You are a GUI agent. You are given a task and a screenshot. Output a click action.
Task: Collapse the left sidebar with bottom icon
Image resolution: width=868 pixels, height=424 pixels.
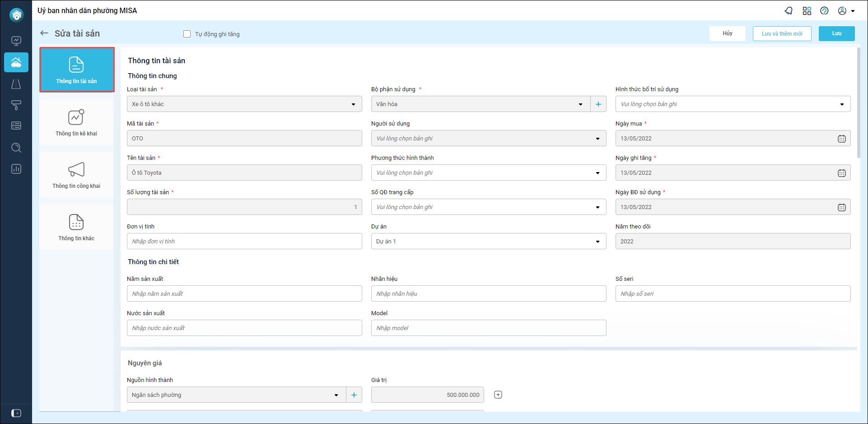pos(16,413)
